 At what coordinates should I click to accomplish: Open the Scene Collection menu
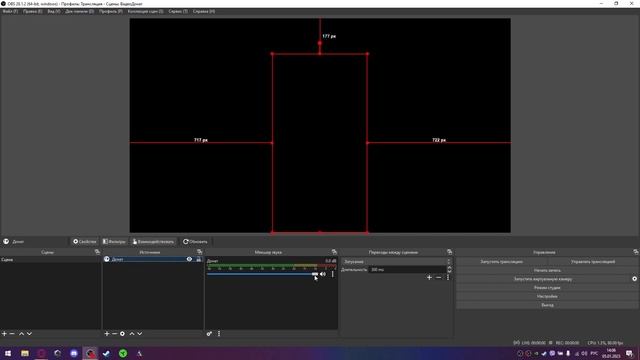(146, 11)
